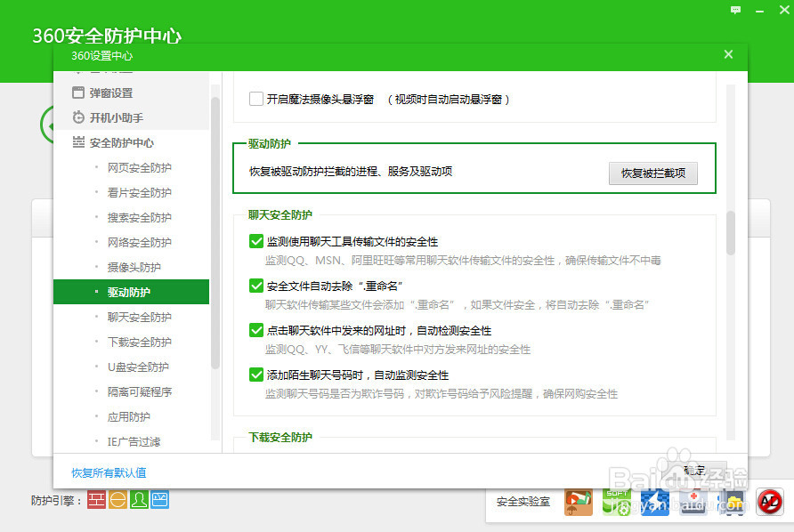Enable 开启魔法摄像头悬浮窗 checkbox
The image size is (794, 532).
pos(256,99)
